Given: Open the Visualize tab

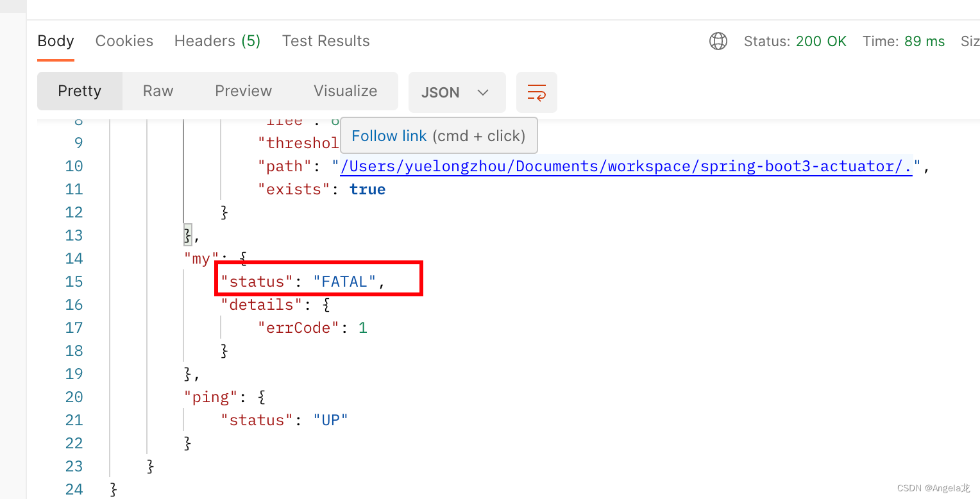Looking at the screenshot, I should pos(345,91).
